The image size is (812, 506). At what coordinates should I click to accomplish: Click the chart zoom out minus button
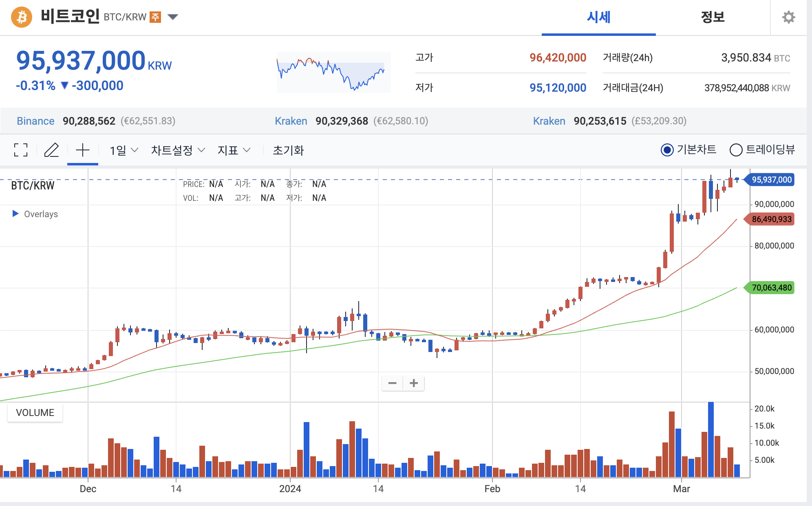coord(393,383)
